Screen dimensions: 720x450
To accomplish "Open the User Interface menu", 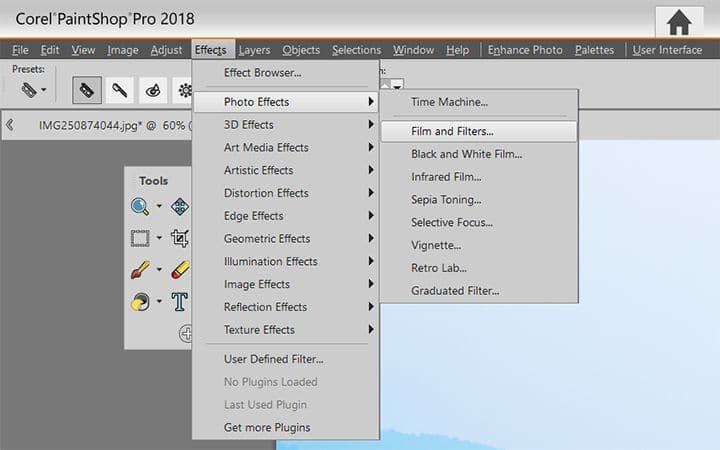I will 667,50.
